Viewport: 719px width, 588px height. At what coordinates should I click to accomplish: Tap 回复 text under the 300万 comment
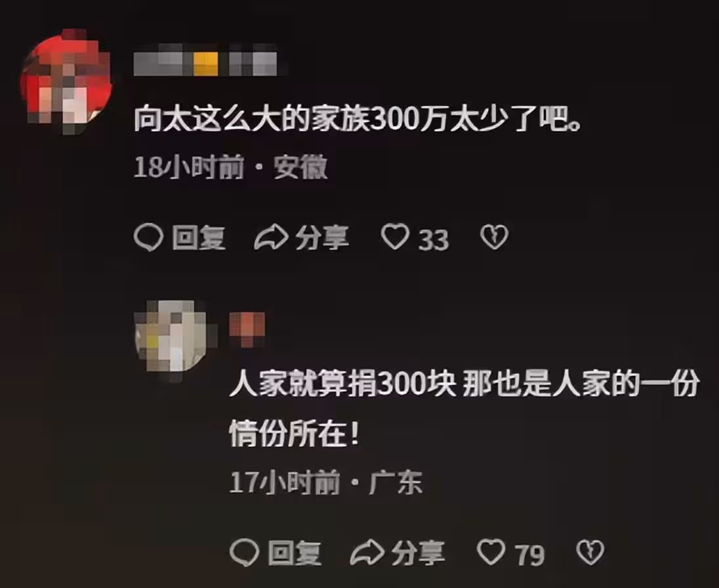(199, 238)
